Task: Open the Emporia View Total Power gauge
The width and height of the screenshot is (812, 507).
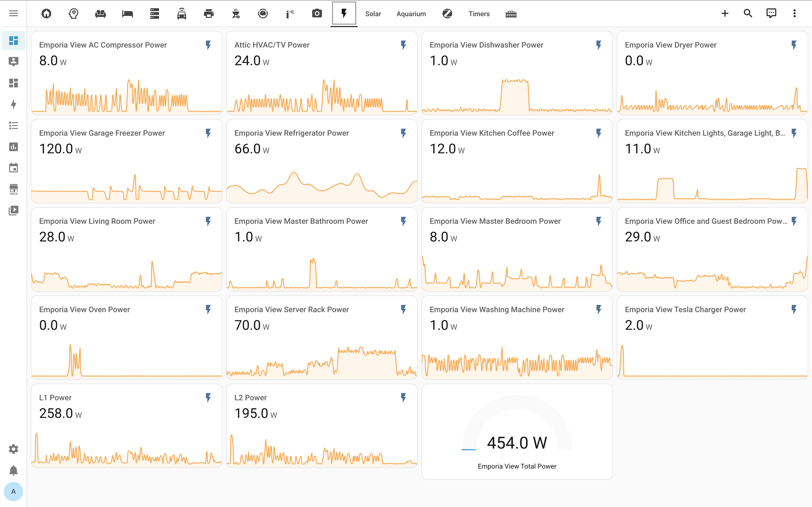Action: tap(517, 432)
